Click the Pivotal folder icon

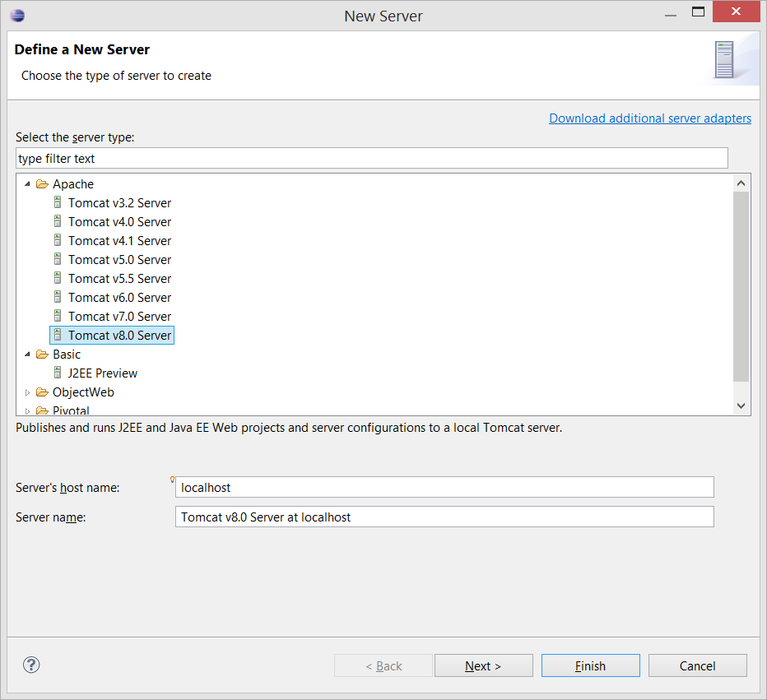click(43, 410)
